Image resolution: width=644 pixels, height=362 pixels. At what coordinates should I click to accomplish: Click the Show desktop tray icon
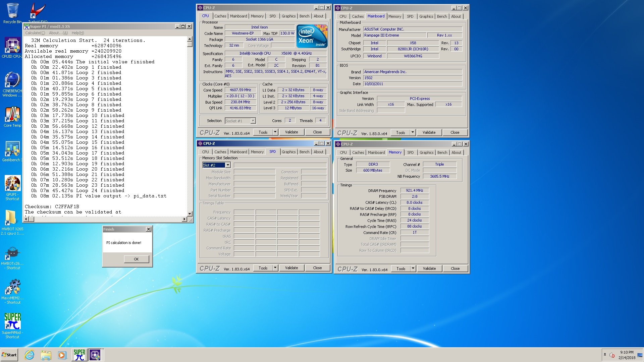point(640,355)
